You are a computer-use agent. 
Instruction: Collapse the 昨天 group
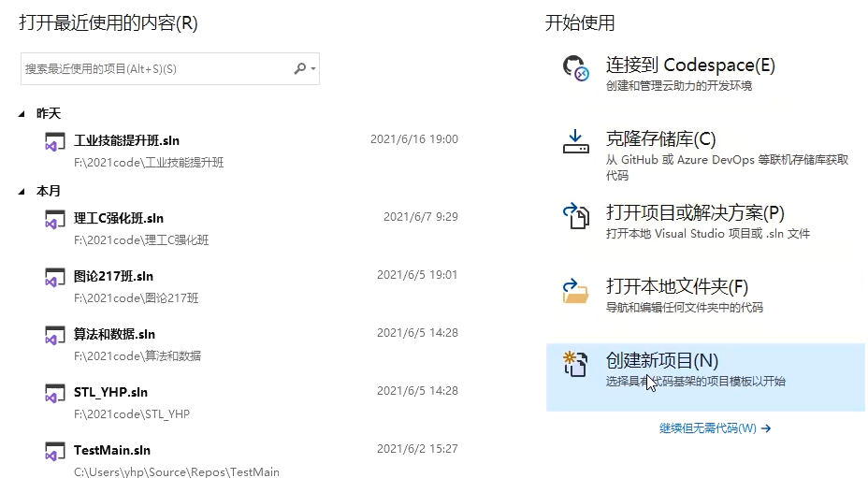[22, 114]
